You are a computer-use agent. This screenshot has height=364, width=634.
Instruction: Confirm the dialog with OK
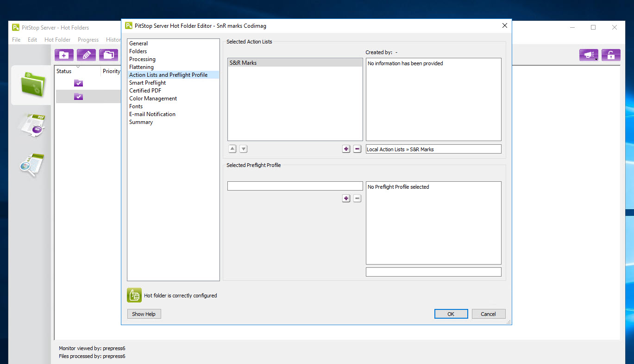click(451, 314)
